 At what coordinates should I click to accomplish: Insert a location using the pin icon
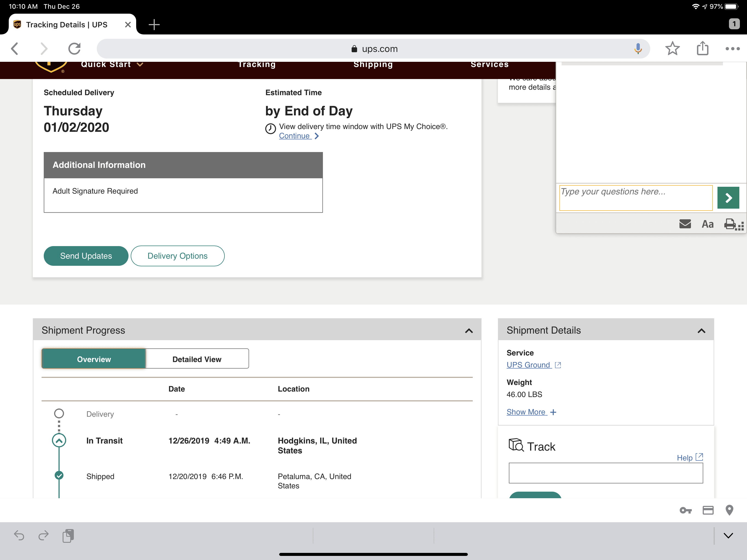tap(730, 510)
